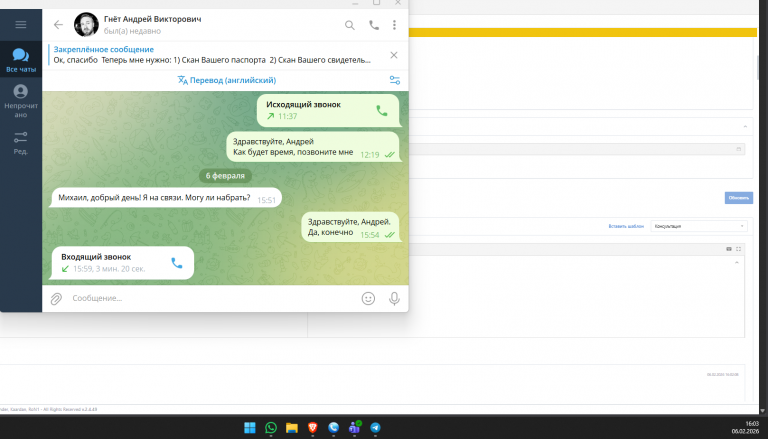The height and width of the screenshot is (439, 768).
Task: Click Вставить шаблон link in the background page
Action: point(626,226)
